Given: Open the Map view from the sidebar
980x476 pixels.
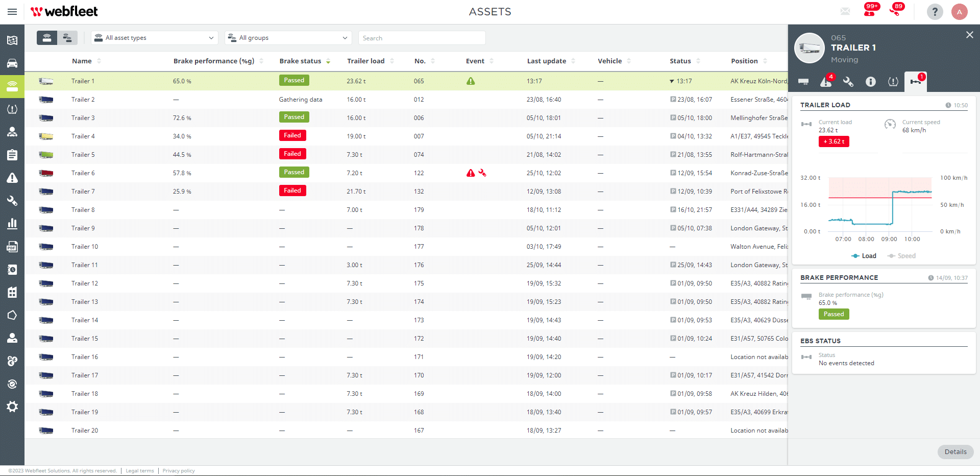Looking at the screenshot, I should pos(12,40).
